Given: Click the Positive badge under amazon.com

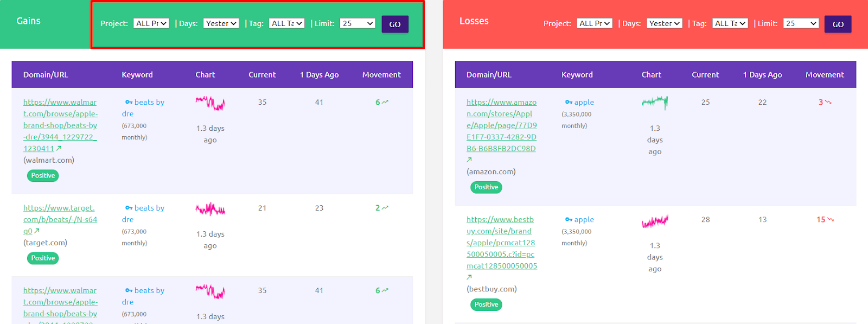Looking at the screenshot, I should pyautogui.click(x=486, y=187).
